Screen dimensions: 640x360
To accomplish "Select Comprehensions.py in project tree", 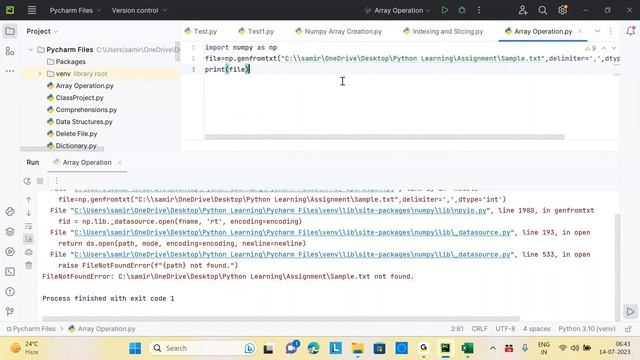I will click(x=82, y=109).
